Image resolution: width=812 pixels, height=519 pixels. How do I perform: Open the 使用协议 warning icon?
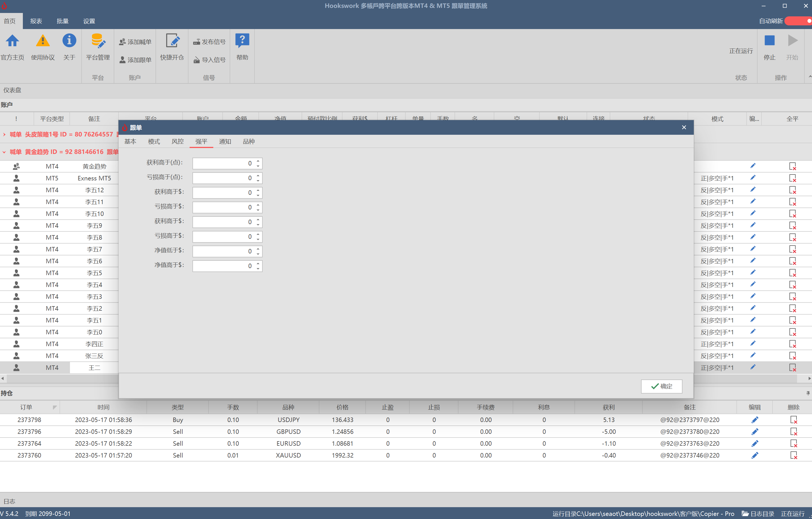tap(43, 41)
